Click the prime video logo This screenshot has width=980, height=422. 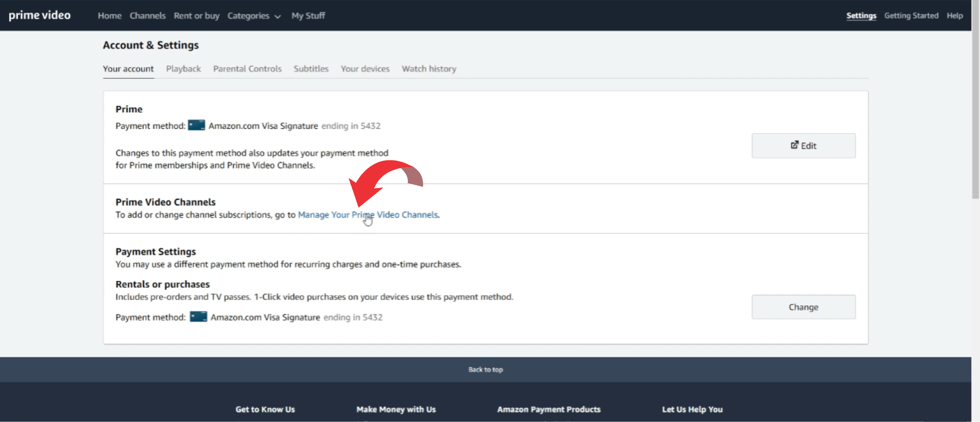[39, 15]
